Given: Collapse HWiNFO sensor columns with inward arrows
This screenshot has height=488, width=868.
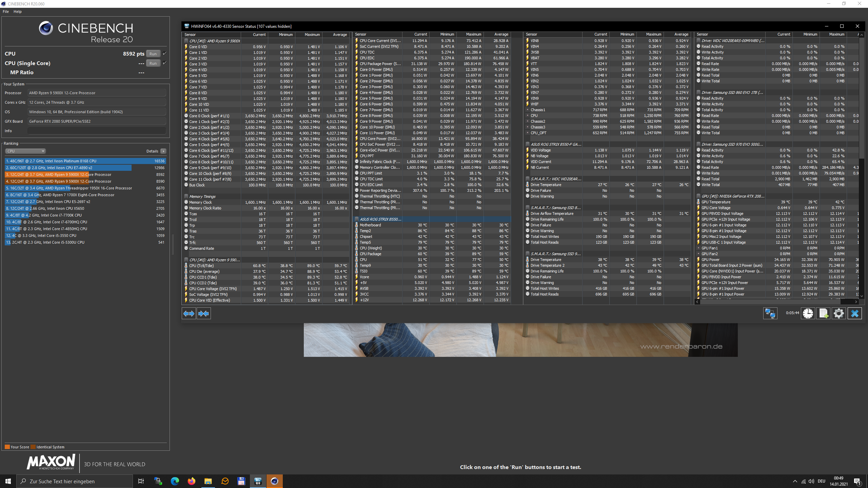Looking at the screenshot, I should [x=204, y=313].
